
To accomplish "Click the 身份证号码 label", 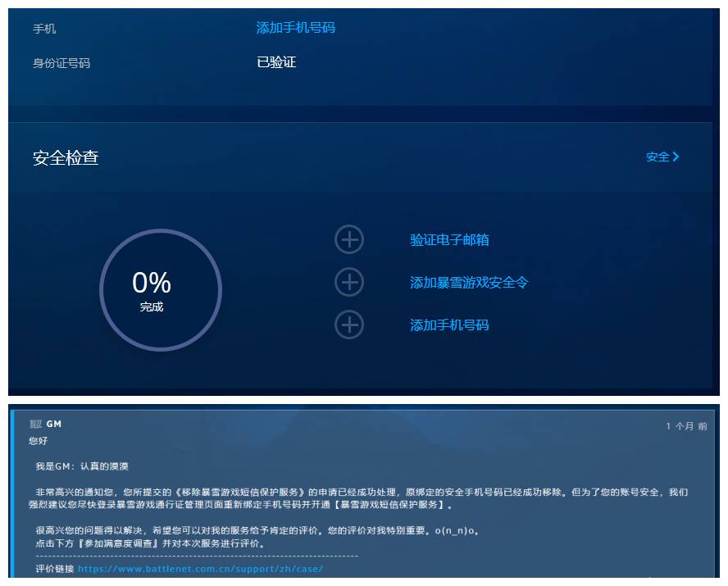I will tap(61, 63).
